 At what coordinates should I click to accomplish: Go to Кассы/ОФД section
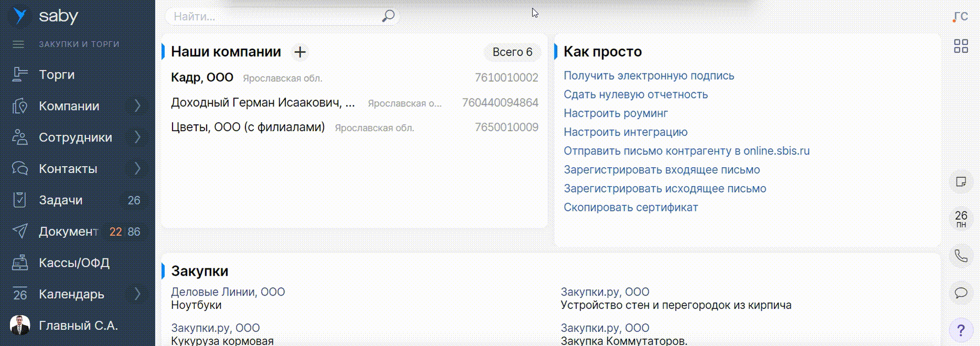74,263
